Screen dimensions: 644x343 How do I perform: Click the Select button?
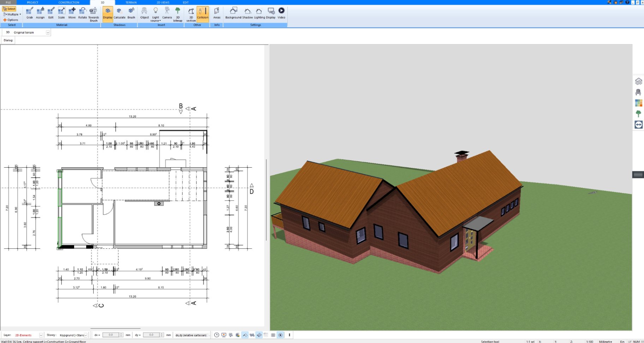9,9
